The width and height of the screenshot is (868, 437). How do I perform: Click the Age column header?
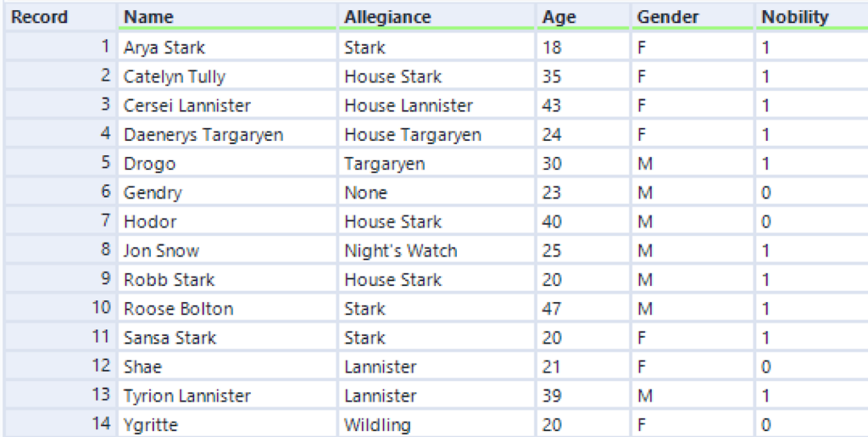583,17
